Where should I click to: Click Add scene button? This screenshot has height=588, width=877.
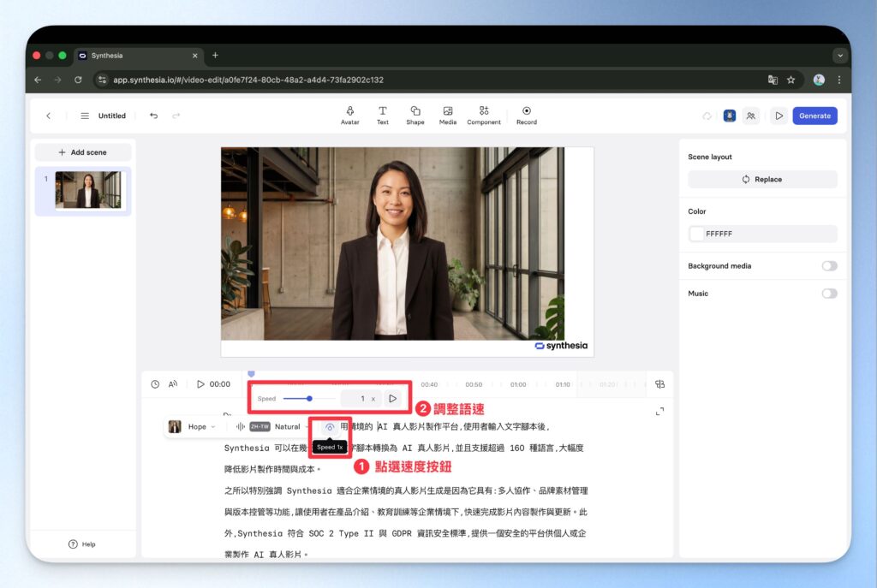(x=83, y=152)
